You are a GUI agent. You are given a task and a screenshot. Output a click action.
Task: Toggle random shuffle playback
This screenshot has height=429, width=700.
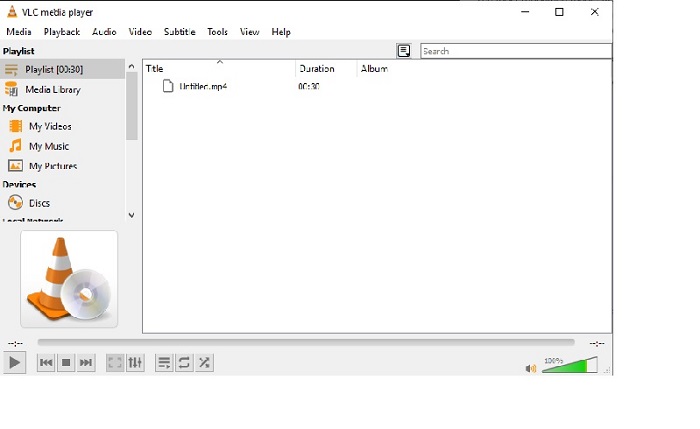[x=204, y=362]
